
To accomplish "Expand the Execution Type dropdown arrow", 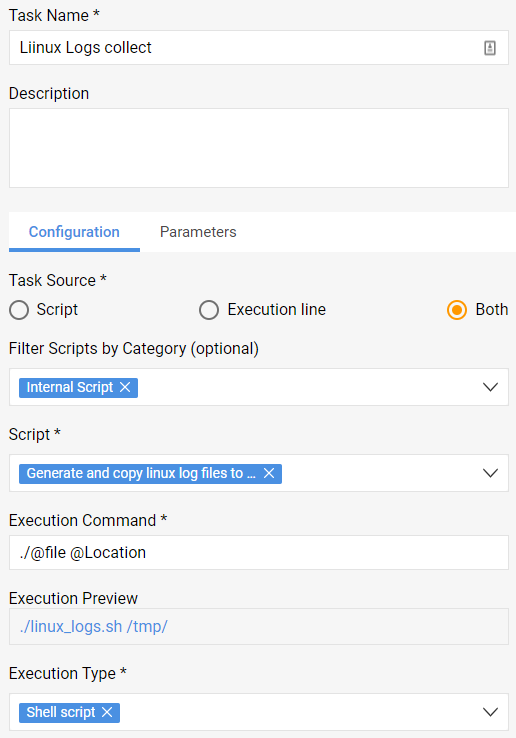I will tap(490, 712).
